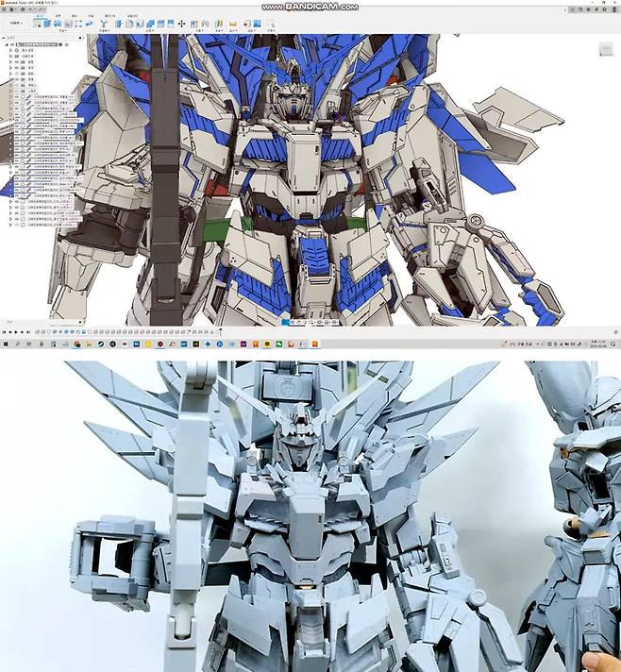Select the Fillet tool in Modify
Image resolution: width=621 pixels, height=672 pixels.
(129, 24)
